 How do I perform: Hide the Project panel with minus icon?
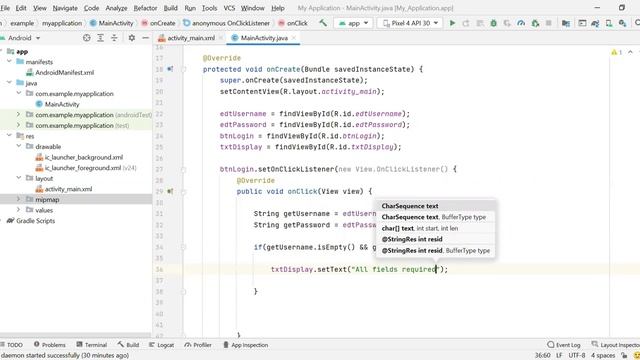(145, 38)
